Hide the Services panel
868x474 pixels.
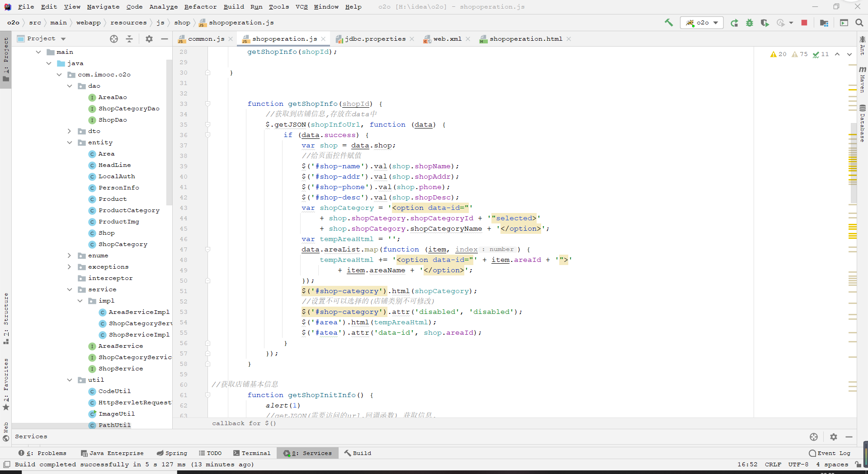pyautogui.click(x=849, y=437)
